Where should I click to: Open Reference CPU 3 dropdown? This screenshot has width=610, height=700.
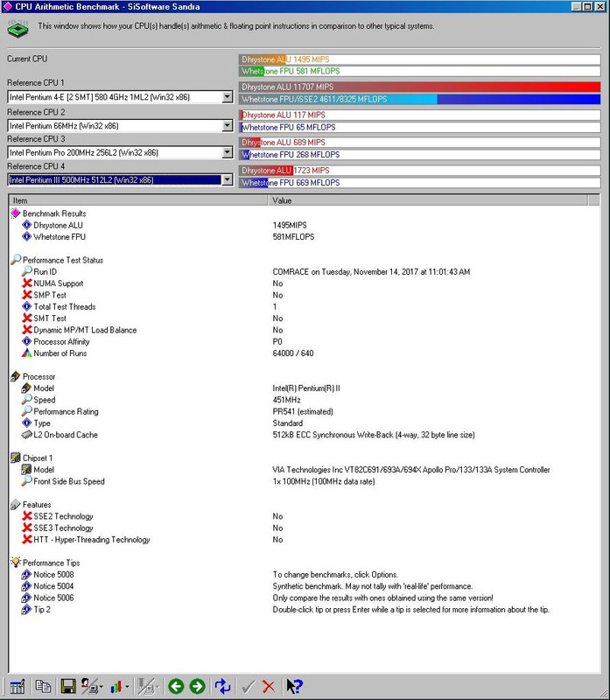(228, 152)
